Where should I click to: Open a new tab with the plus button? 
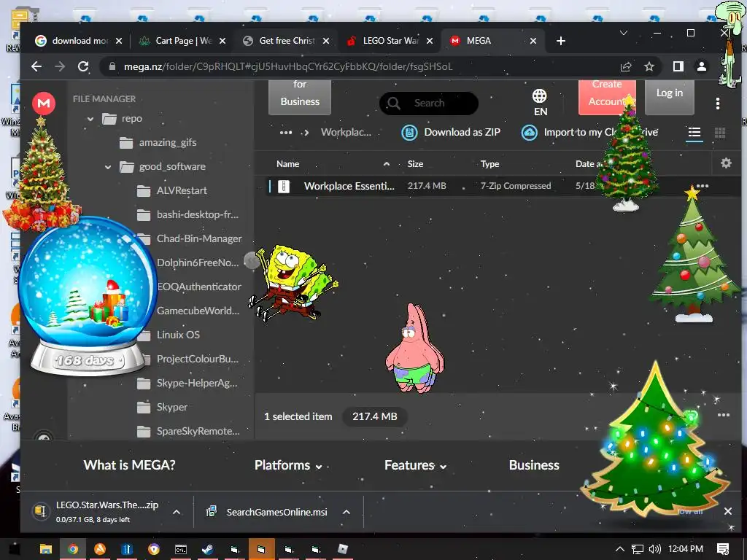tap(561, 41)
